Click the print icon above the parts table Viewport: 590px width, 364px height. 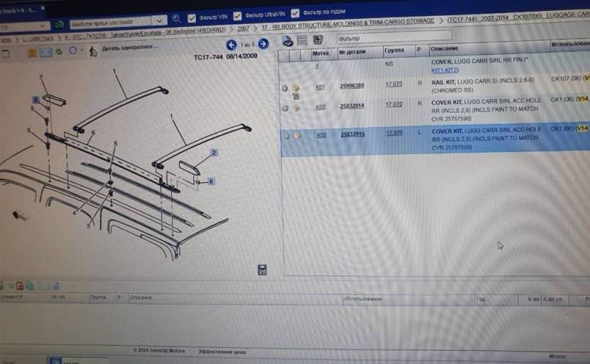pyautogui.click(x=288, y=41)
